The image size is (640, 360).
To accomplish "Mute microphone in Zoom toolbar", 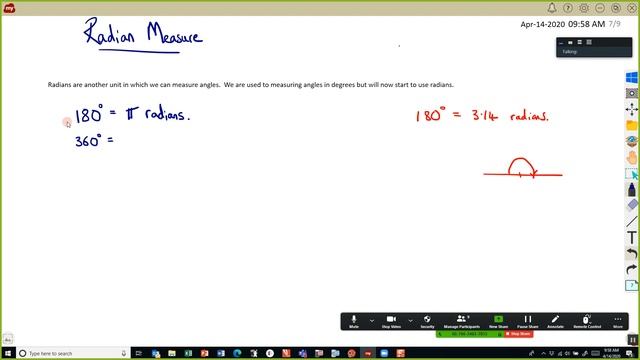I will 354,321.
